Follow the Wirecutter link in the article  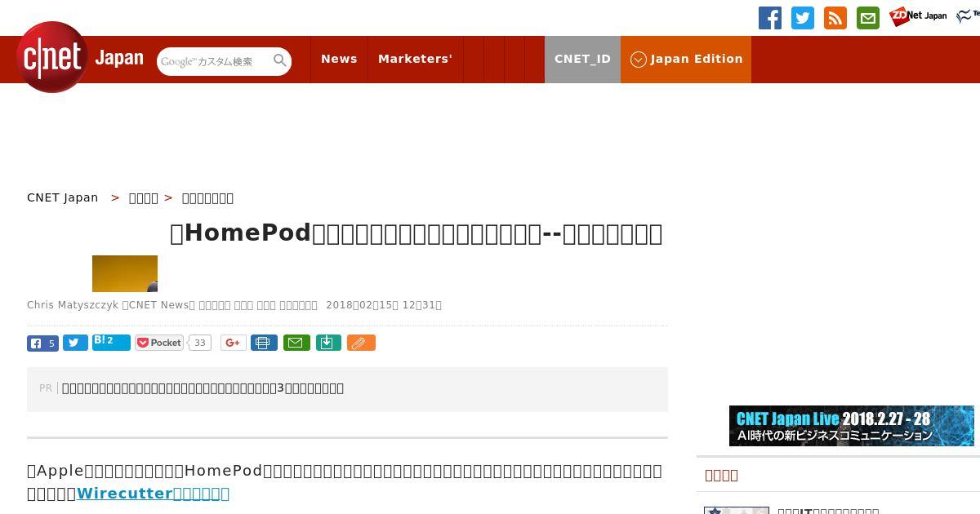pyautogui.click(x=153, y=493)
